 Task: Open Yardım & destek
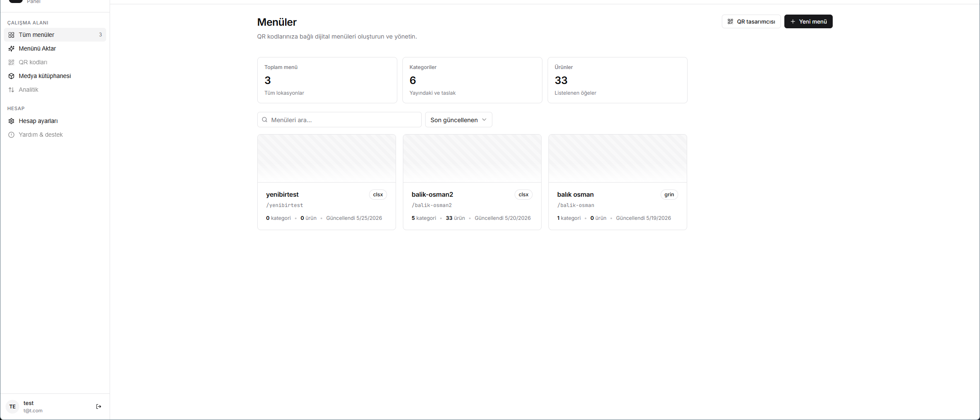[x=55, y=135]
